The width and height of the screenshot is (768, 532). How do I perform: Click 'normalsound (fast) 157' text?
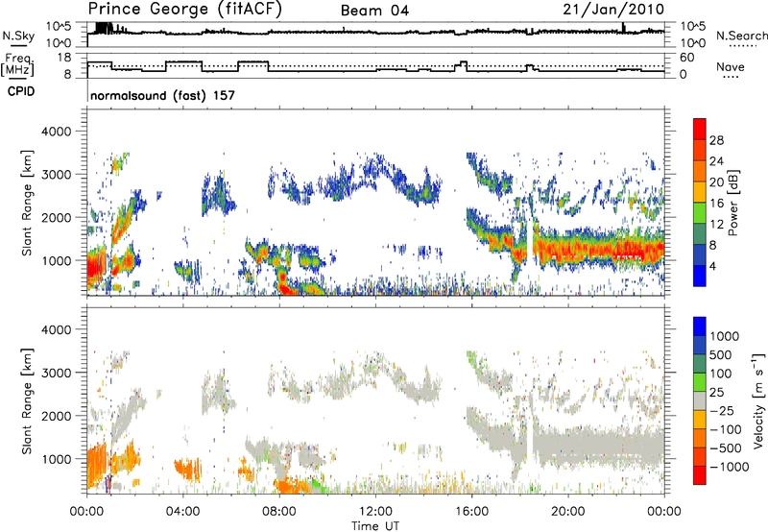pyautogui.click(x=162, y=95)
